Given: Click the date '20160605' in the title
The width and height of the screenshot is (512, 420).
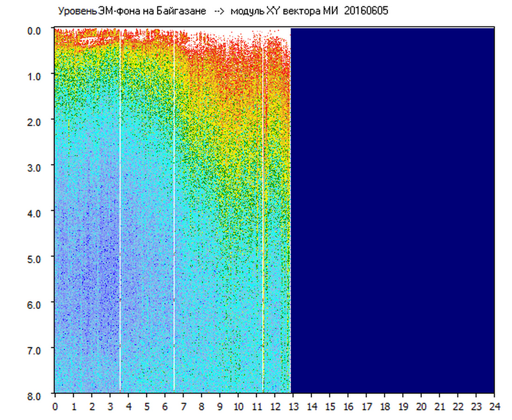Looking at the screenshot, I should (x=366, y=11).
